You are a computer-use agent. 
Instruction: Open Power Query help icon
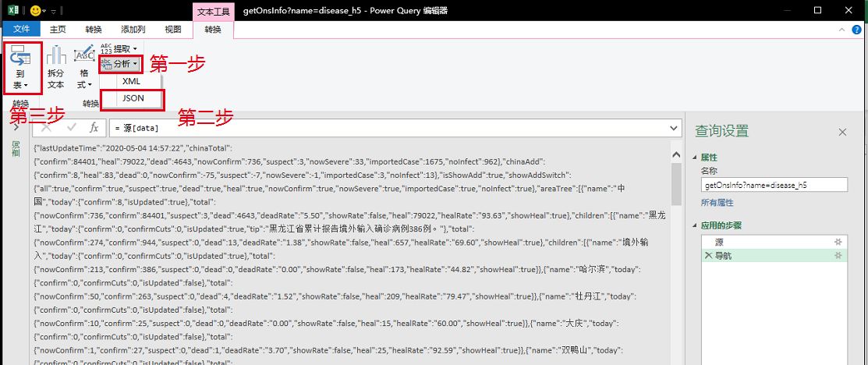(x=857, y=30)
